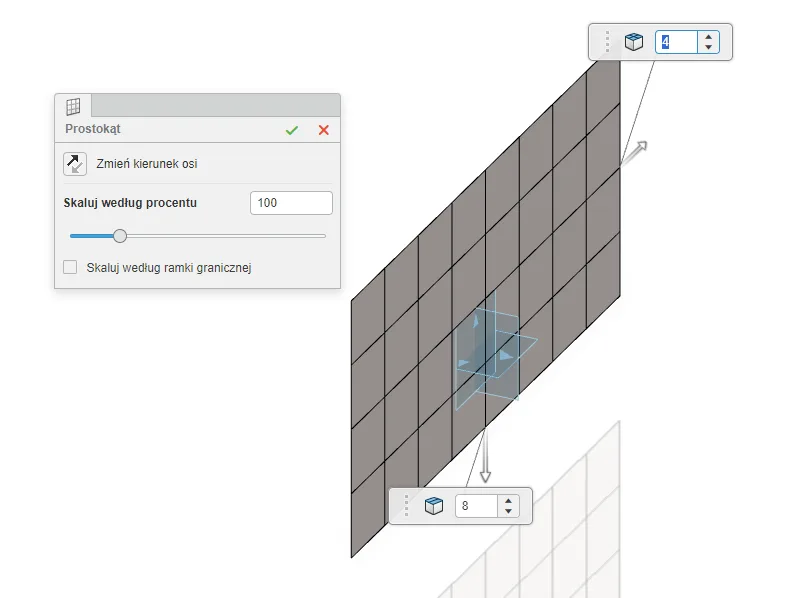Screen dimensions: 788x598
Task: Decrease the top count of 4 using down arrow
Action: [709, 47]
